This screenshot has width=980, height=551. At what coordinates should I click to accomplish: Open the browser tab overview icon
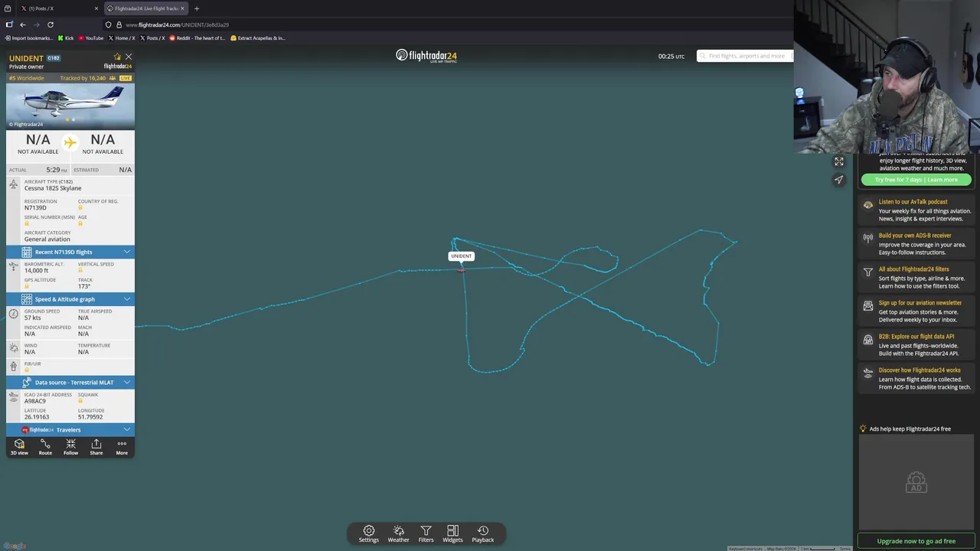tap(8, 8)
